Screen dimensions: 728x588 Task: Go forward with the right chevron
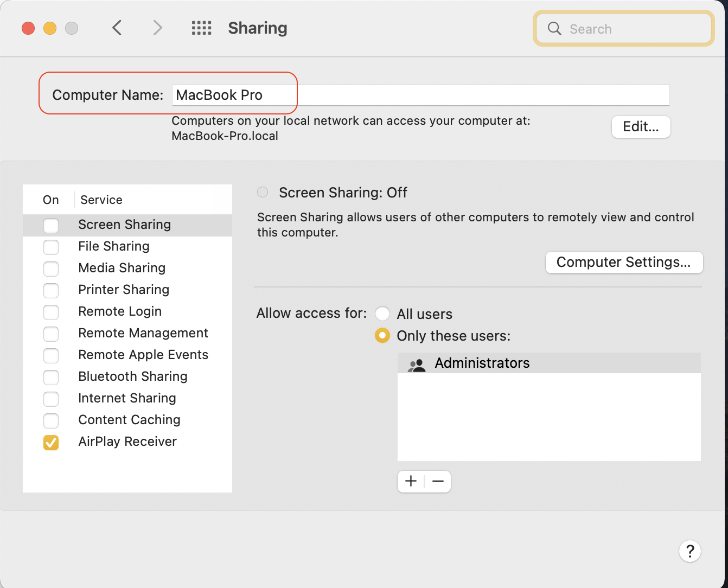pos(157,28)
